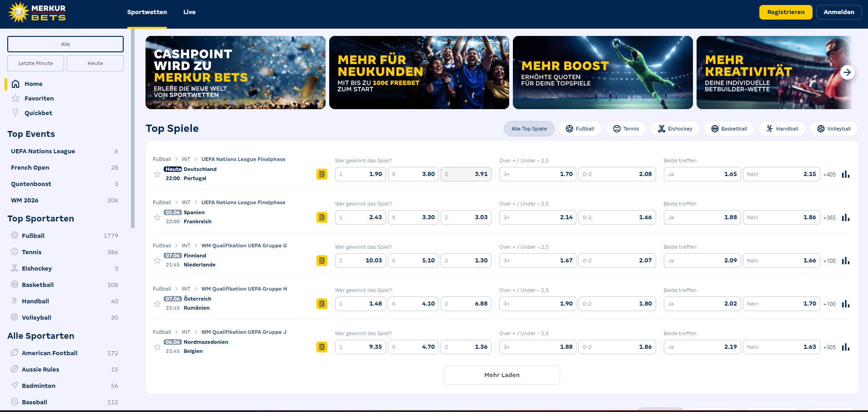The width and height of the screenshot is (868, 412).
Task: Open WM 2026 top event
Action: point(65,200)
